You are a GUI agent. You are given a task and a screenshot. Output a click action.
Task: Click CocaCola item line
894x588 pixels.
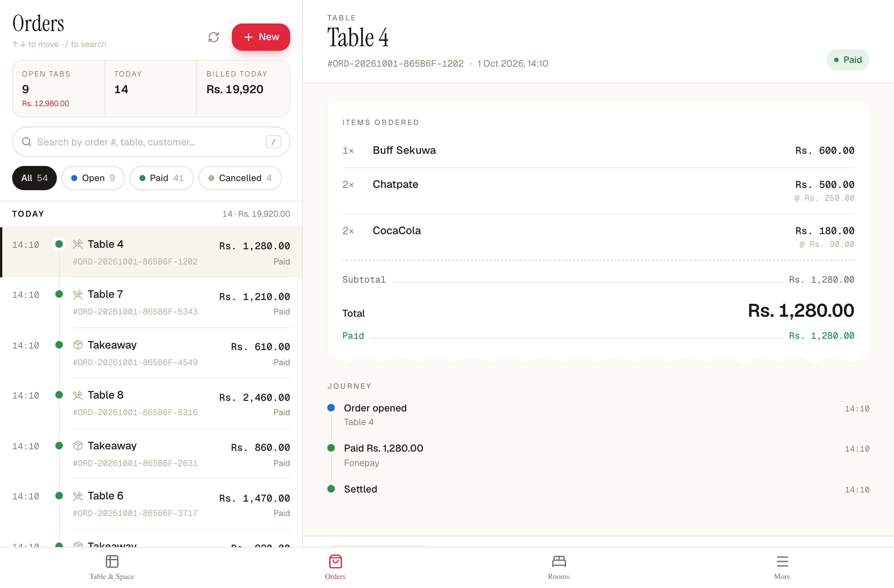point(598,237)
